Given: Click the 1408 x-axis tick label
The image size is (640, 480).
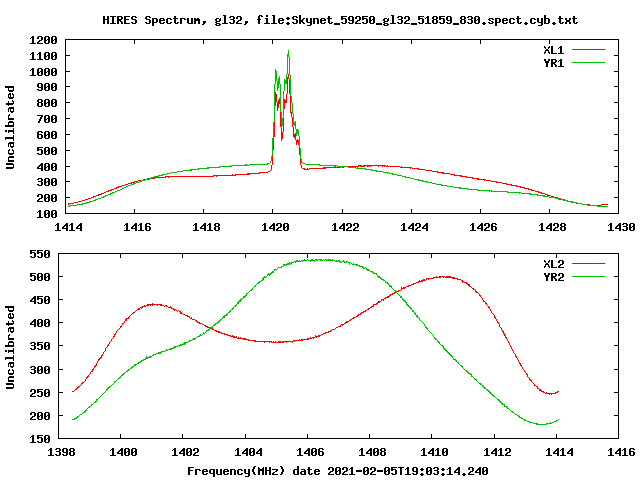Looking at the screenshot, I should coord(372,452).
